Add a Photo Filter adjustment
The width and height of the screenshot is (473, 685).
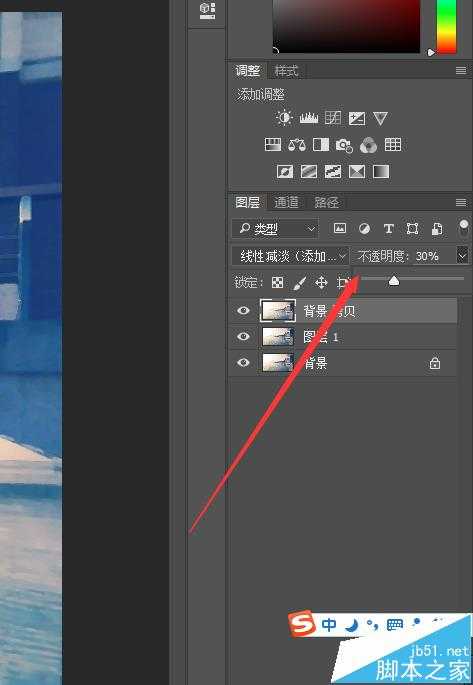(x=344, y=145)
